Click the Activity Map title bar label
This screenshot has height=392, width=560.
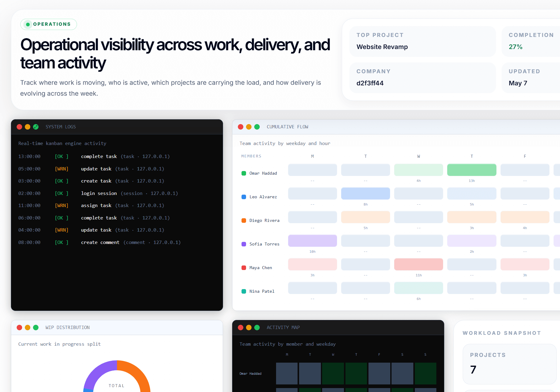click(x=283, y=328)
